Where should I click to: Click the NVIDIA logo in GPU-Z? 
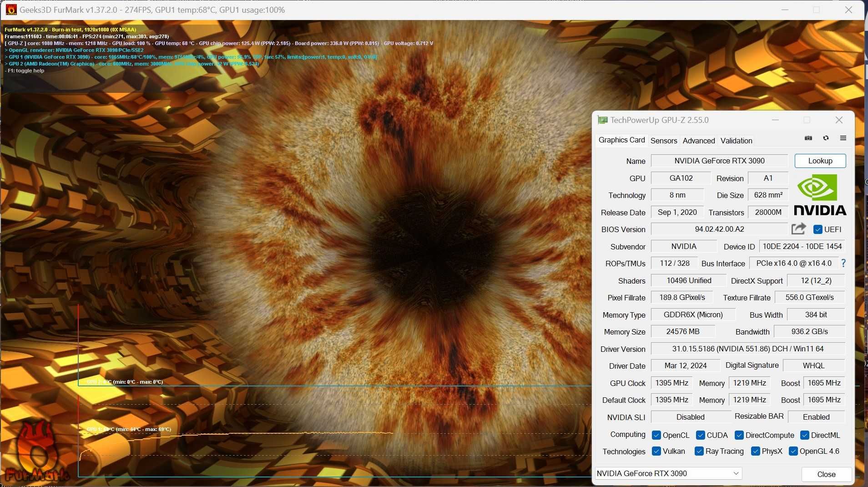820,195
